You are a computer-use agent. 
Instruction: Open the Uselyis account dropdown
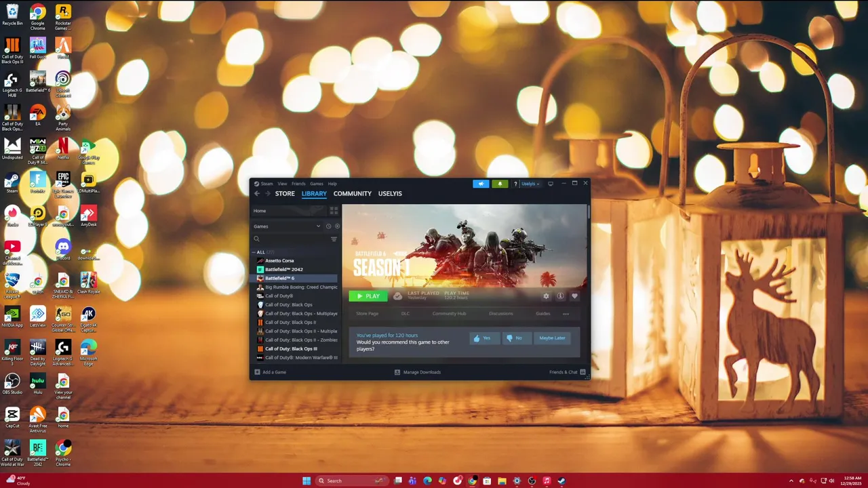(x=530, y=184)
